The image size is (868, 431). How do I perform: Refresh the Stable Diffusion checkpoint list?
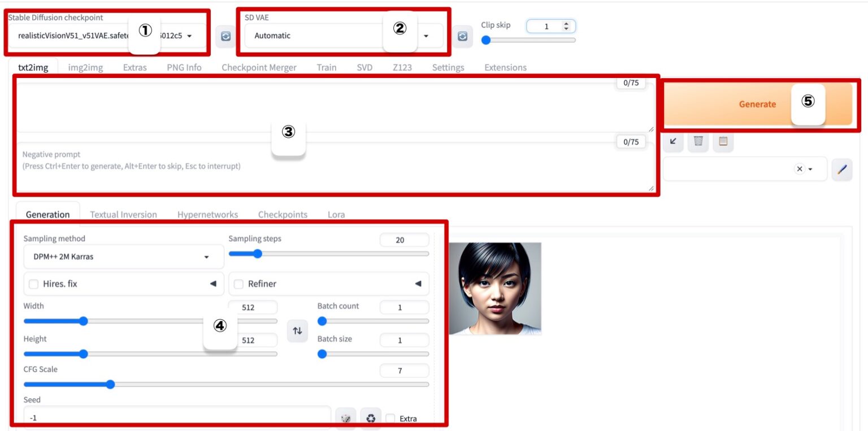point(225,36)
